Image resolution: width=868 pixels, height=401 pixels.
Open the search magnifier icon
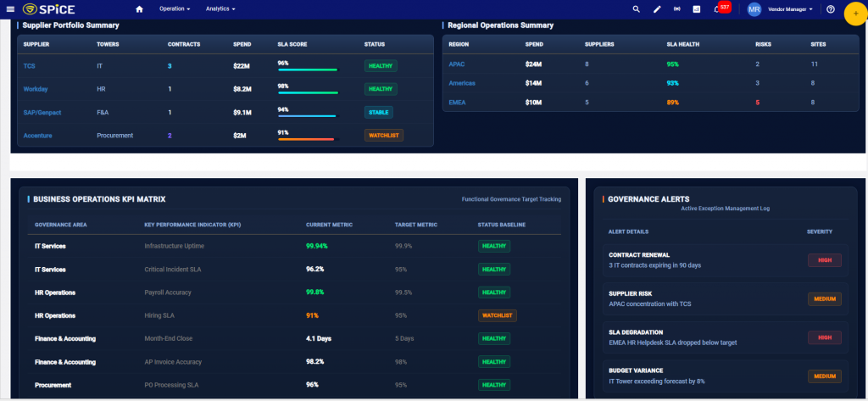(637, 8)
